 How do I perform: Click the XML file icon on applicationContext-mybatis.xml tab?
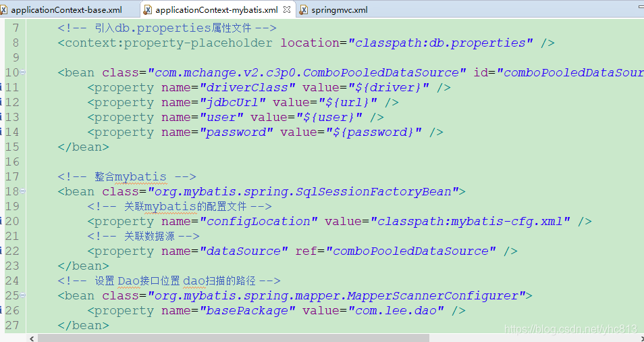[148, 10]
